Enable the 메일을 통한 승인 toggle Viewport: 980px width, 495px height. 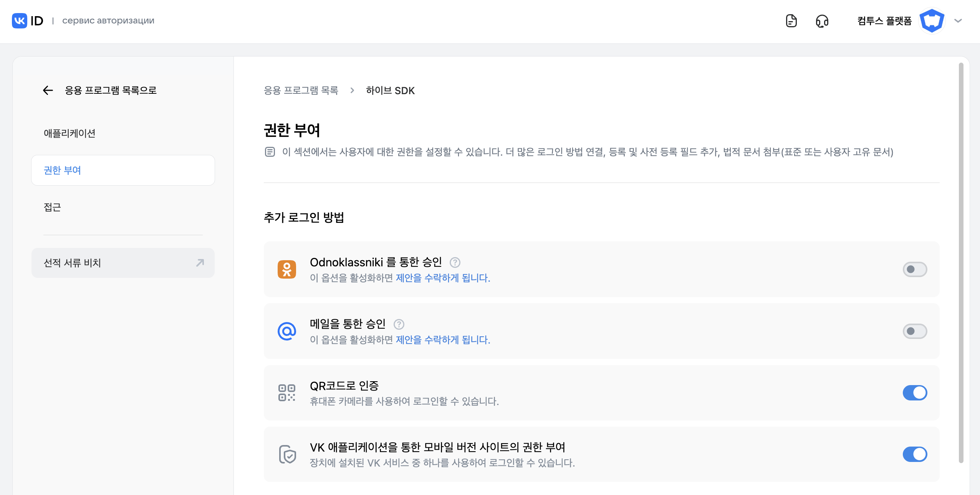[915, 331]
